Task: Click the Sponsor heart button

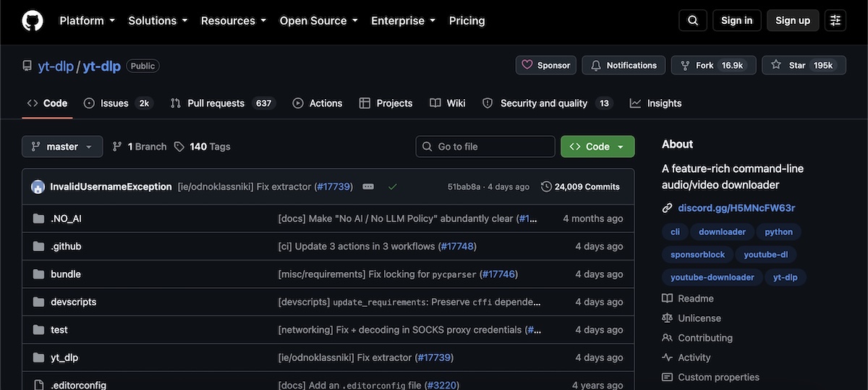Action: [x=546, y=65]
